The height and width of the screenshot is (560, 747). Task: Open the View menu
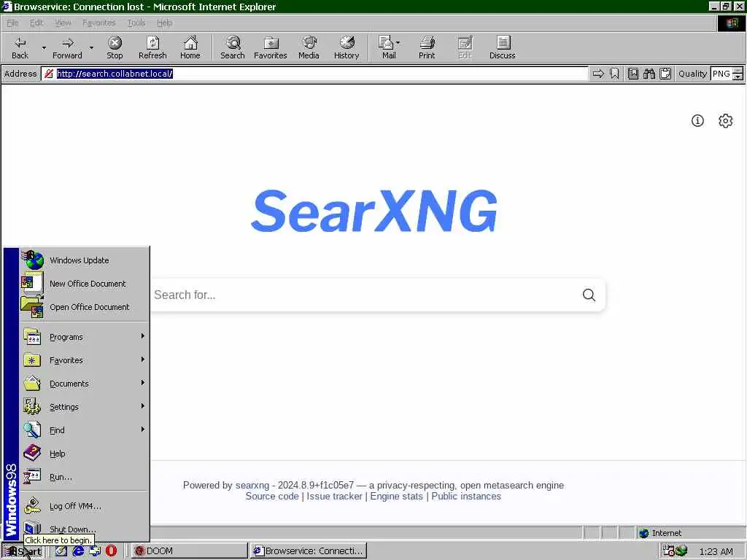tap(63, 23)
